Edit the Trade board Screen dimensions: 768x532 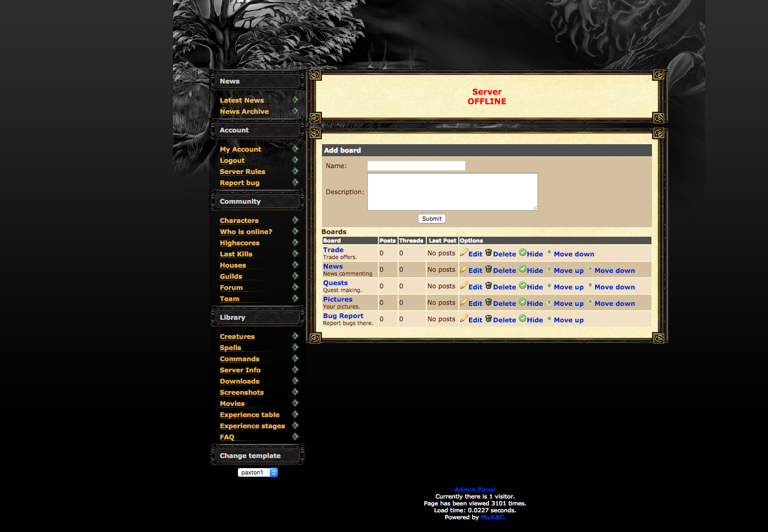point(475,254)
